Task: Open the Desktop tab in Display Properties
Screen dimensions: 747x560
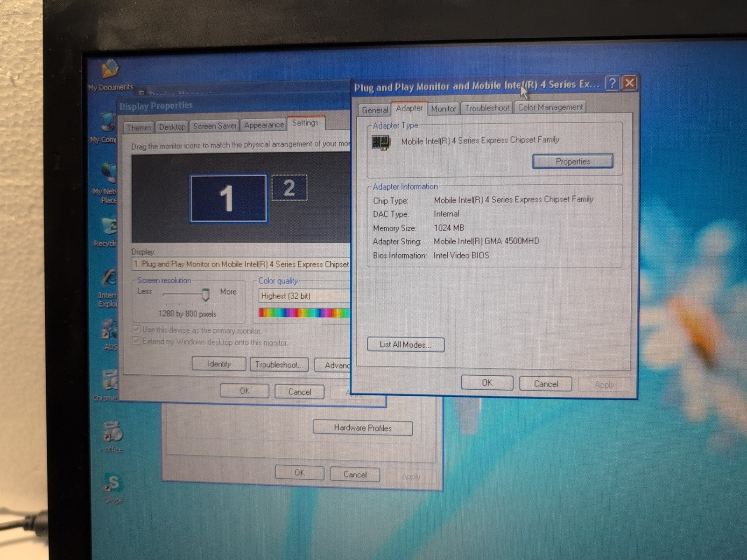Action: [x=172, y=126]
